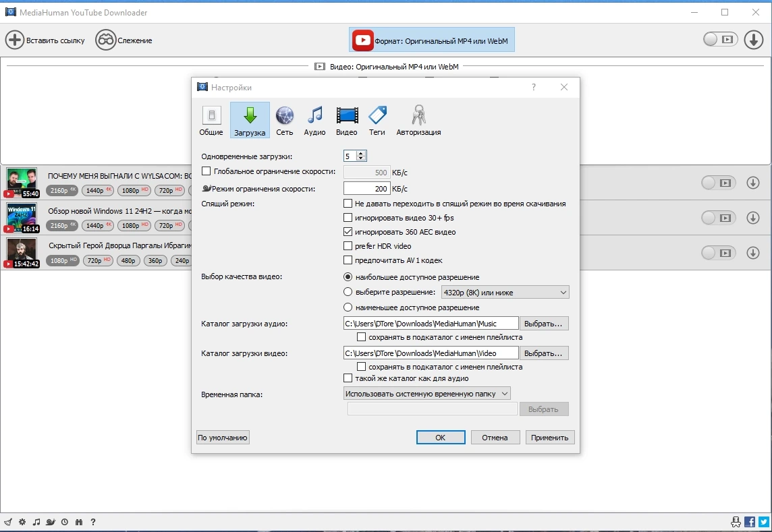Click the music note icon in status bar
This screenshot has height=532, width=772.
36,522
